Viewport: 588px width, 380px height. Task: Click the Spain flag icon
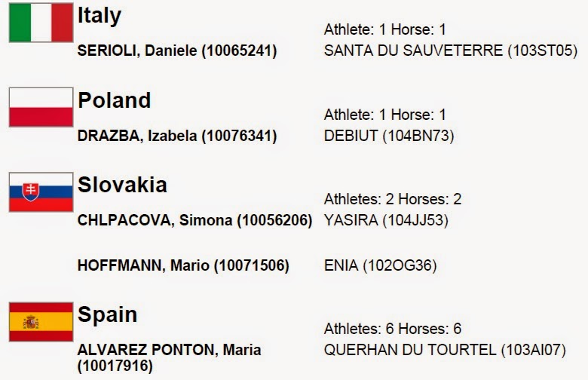(41, 322)
